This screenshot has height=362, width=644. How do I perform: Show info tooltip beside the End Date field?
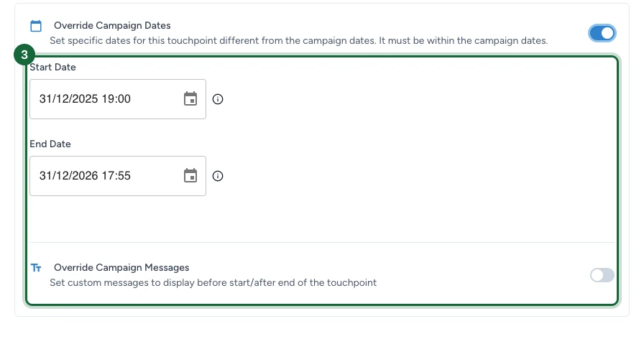[x=218, y=176]
